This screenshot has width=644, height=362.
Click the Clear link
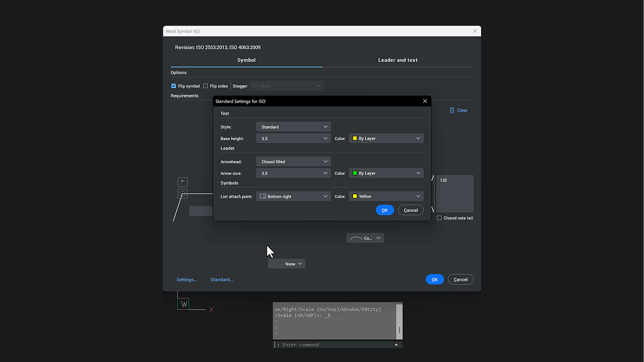[462, 110]
